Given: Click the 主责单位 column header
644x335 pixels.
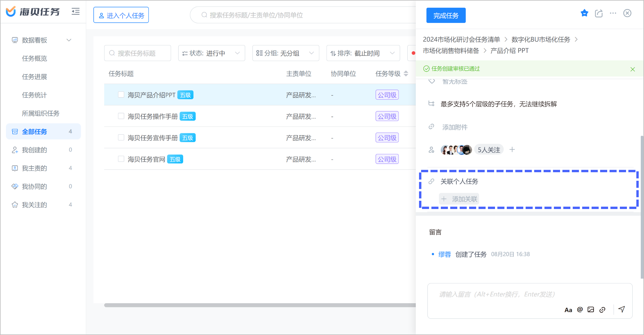Looking at the screenshot, I should (299, 74).
